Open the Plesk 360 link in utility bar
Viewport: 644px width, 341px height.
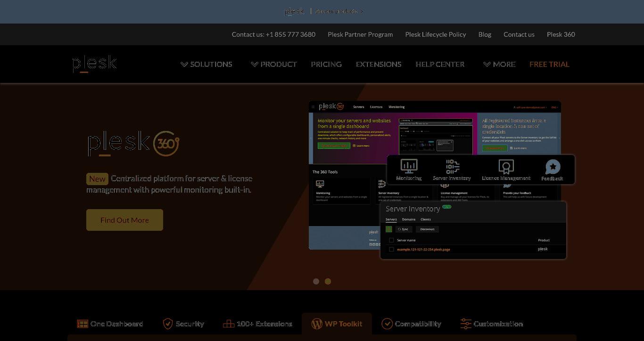561,34
